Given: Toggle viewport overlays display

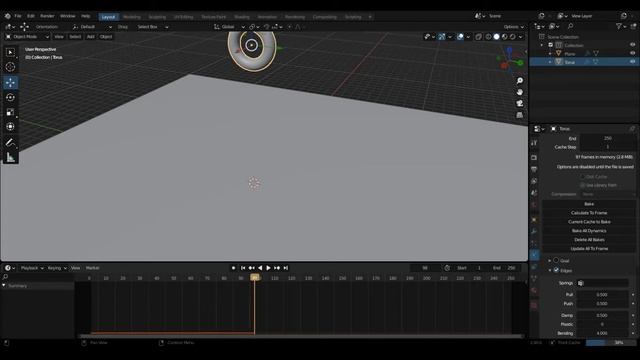Looking at the screenshot, I should 460,37.
